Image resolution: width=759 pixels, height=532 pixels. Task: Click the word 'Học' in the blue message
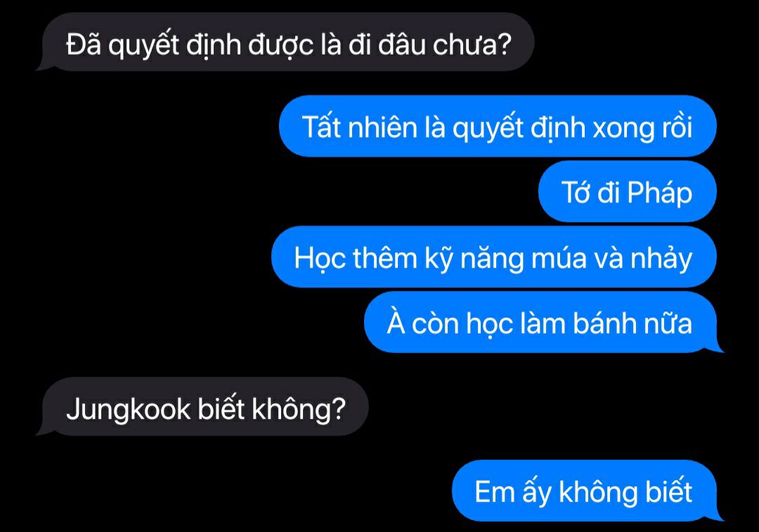[x=320, y=258]
